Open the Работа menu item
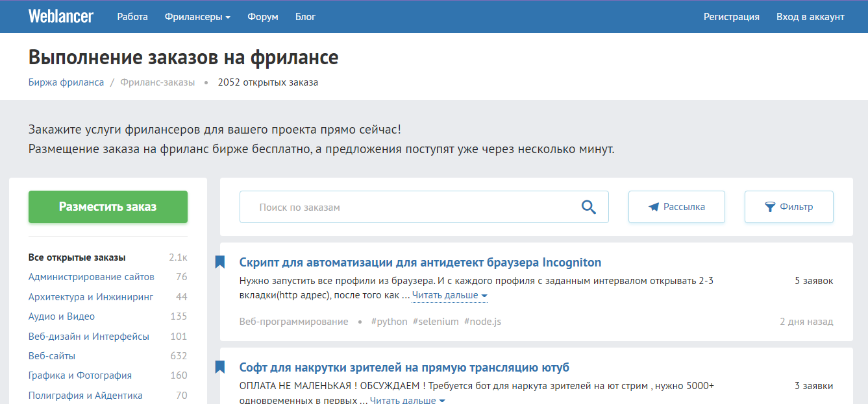Image resolution: width=868 pixels, height=404 pixels. pos(132,17)
